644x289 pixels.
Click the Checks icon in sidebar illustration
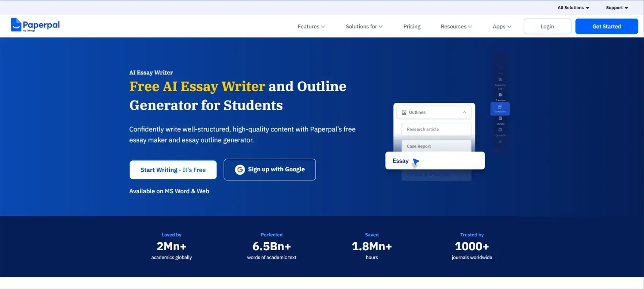[500, 119]
